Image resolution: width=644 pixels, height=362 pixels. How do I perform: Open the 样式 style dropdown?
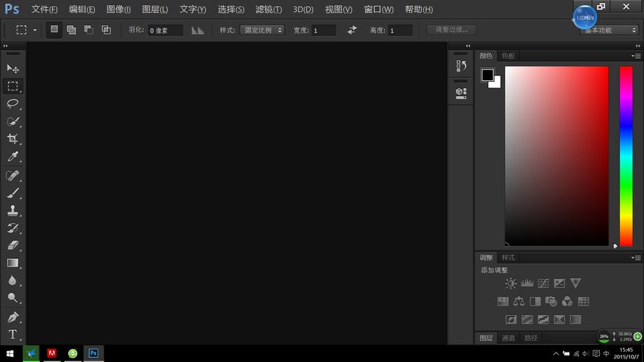pyautogui.click(x=262, y=30)
